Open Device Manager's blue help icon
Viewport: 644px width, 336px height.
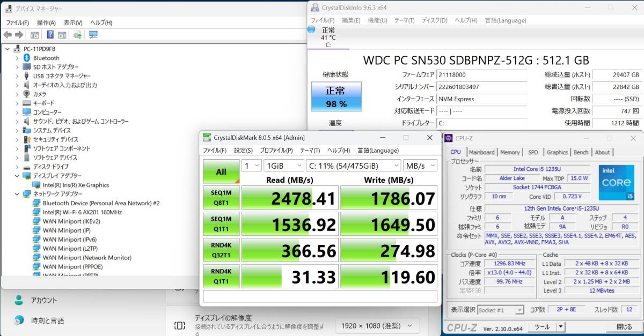pos(50,35)
